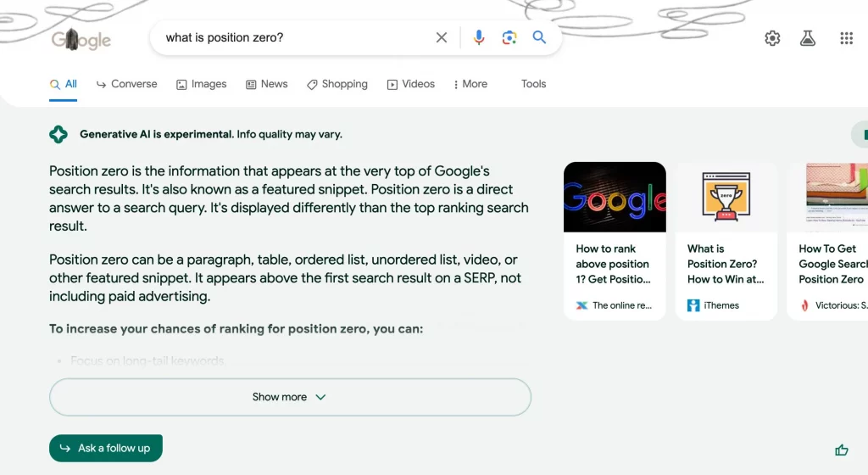Open settings gear icon
Screen dimensions: 868x475
[772, 38]
